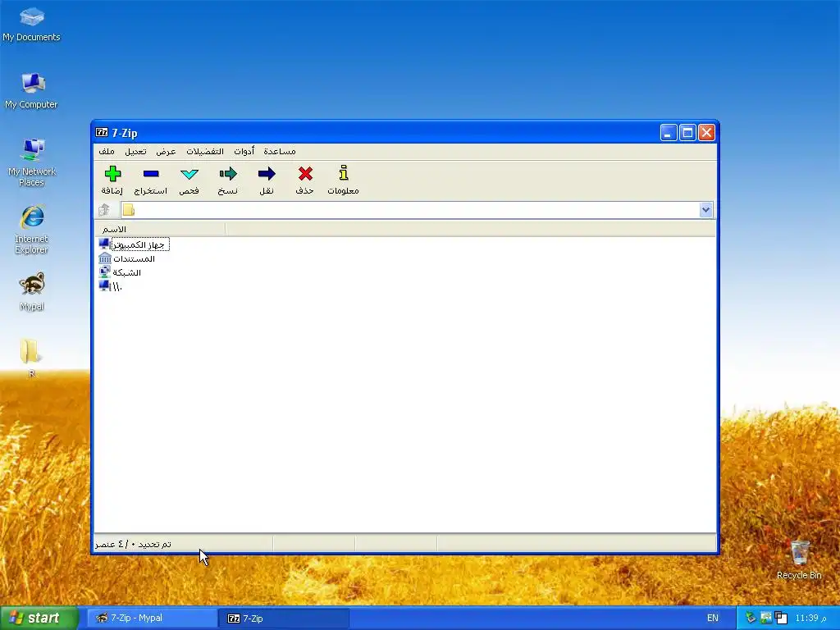Click the 7-Zip taskbar button
The height and width of the screenshot is (630, 840).
tap(285, 619)
